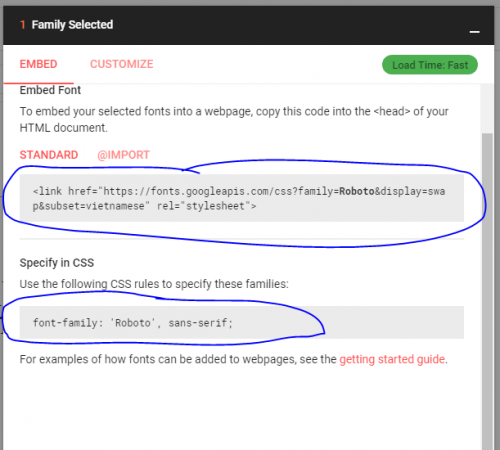
Task: Click the Load Time: Fast badge
Action: tap(430, 65)
